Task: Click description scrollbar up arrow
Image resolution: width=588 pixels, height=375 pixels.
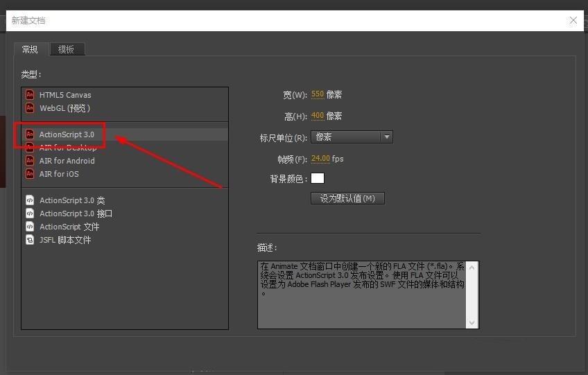Action: (x=472, y=268)
